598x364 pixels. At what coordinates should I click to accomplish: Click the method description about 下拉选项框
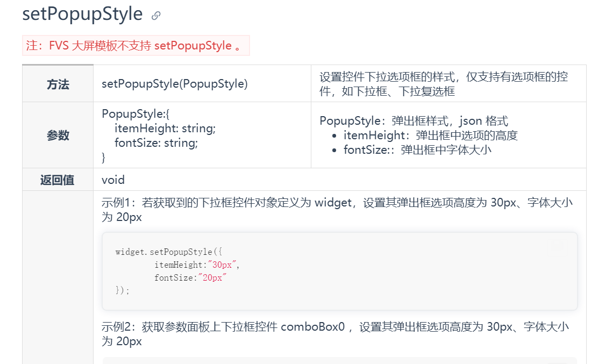[x=444, y=84]
